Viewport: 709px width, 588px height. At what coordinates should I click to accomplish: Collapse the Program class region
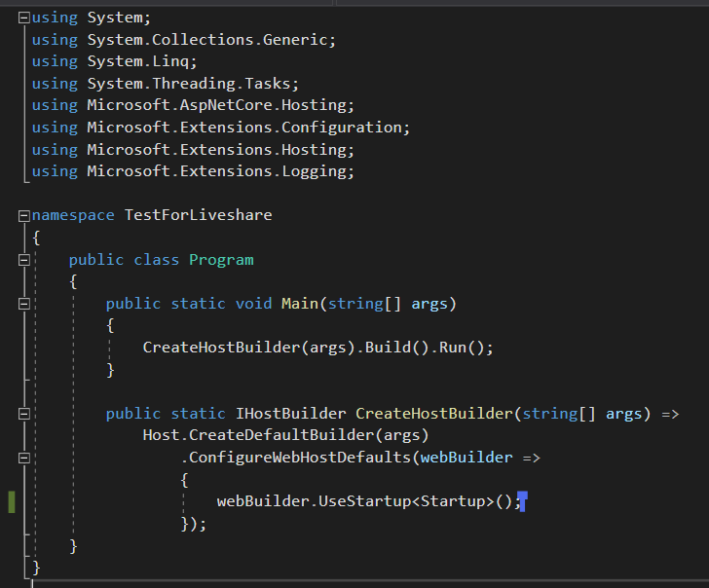pyautogui.click(x=24, y=260)
